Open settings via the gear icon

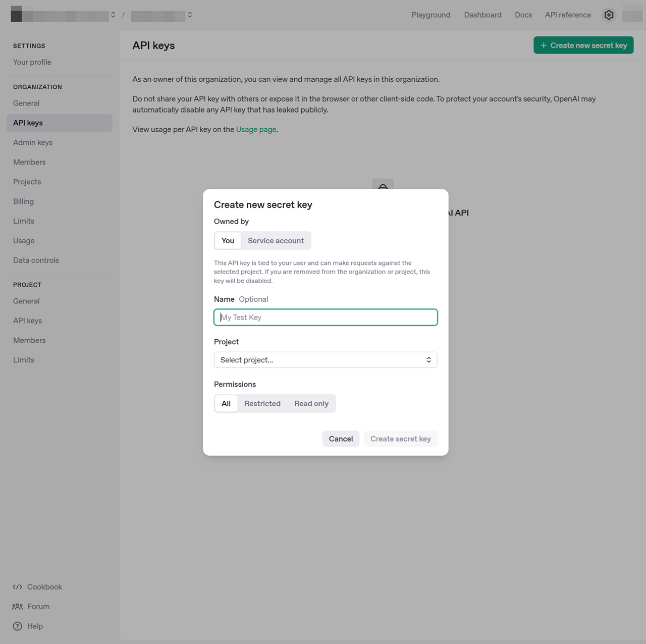coord(609,15)
